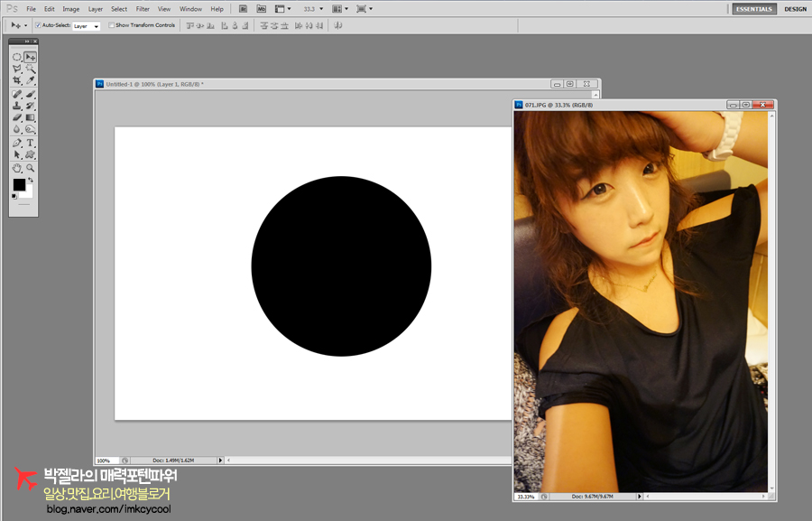Screen dimensions: 812x521
Task: Click the Zoom magnifier tool
Action: (x=31, y=168)
